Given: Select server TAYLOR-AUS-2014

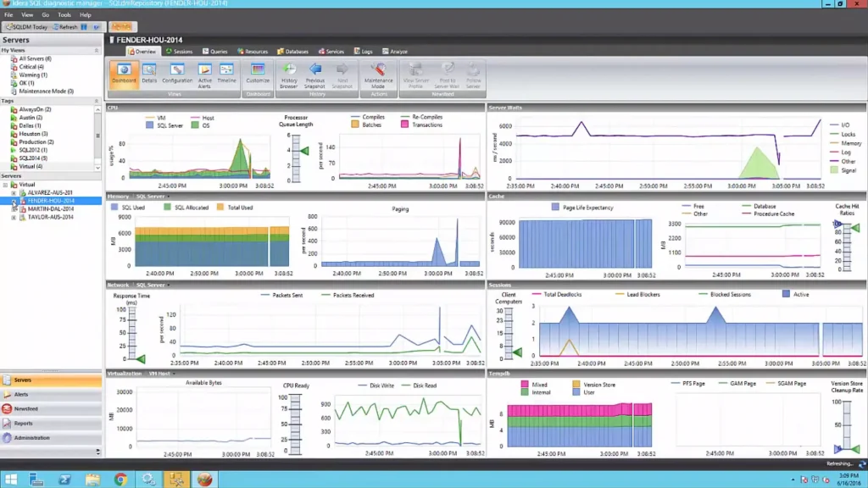Looking at the screenshot, I should pos(50,218).
